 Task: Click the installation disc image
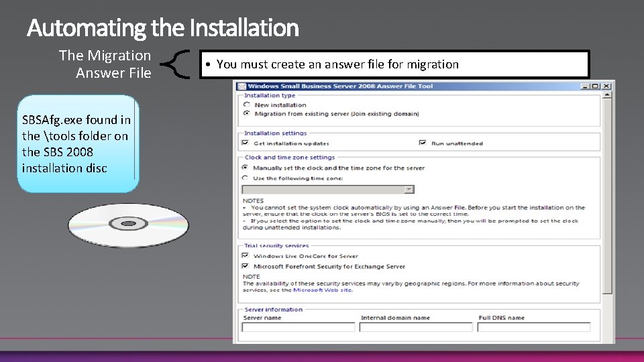tap(128, 225)
